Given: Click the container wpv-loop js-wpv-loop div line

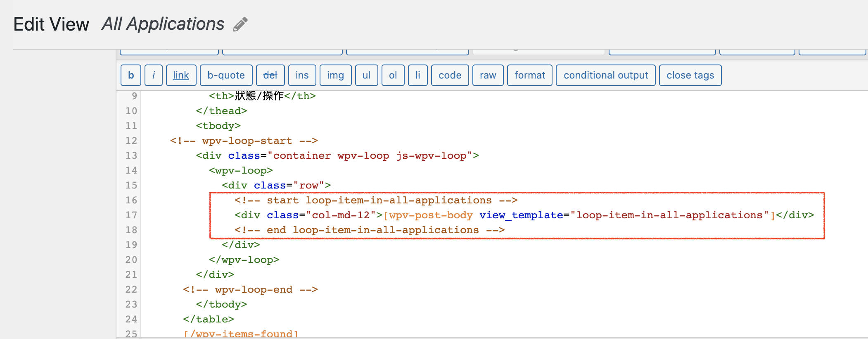Looking at the screenshot, I should tap(337, 156).
